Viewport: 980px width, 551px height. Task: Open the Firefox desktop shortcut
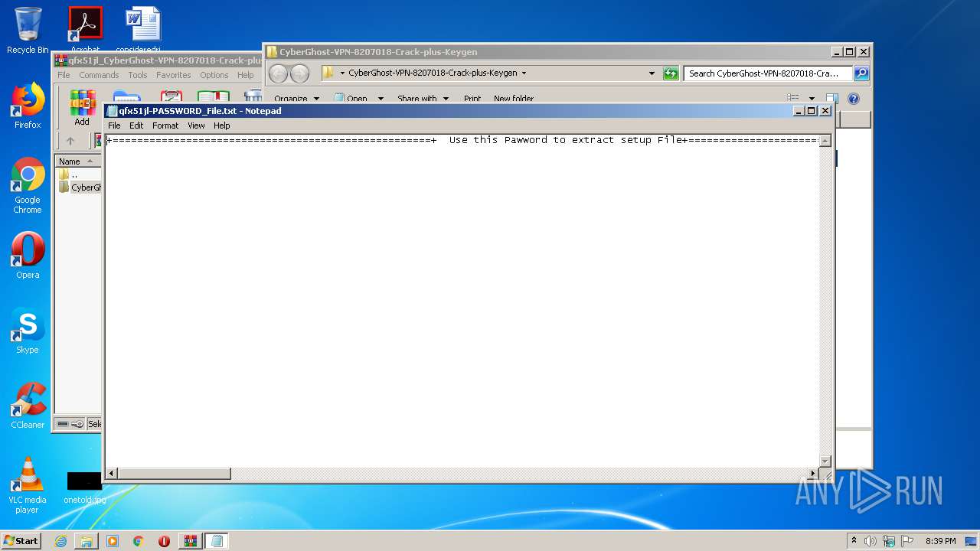pyautogui.click(x=28, y=106)
